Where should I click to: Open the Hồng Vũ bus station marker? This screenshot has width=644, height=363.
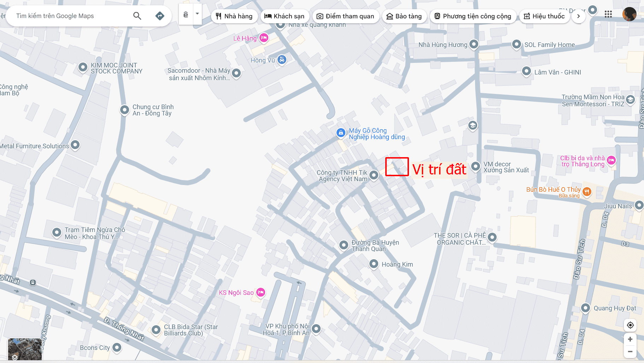(x=282, y=60)
